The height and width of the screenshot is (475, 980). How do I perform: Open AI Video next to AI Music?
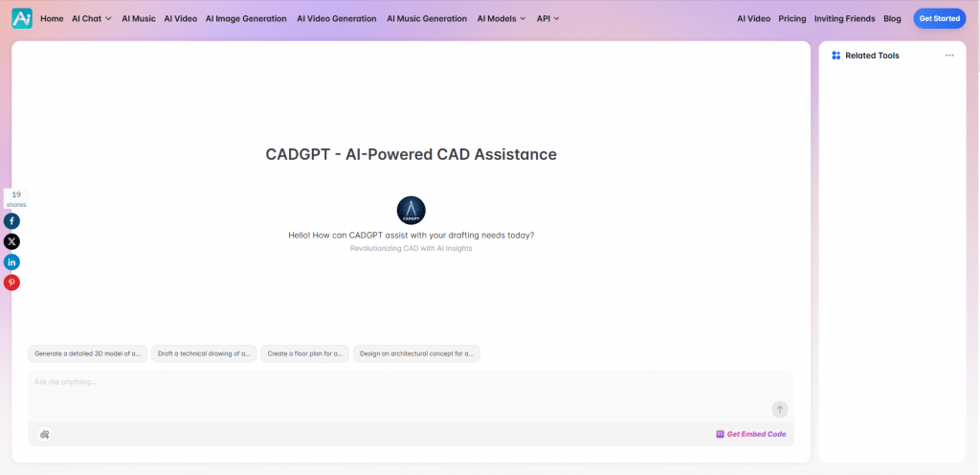point(181,19)
